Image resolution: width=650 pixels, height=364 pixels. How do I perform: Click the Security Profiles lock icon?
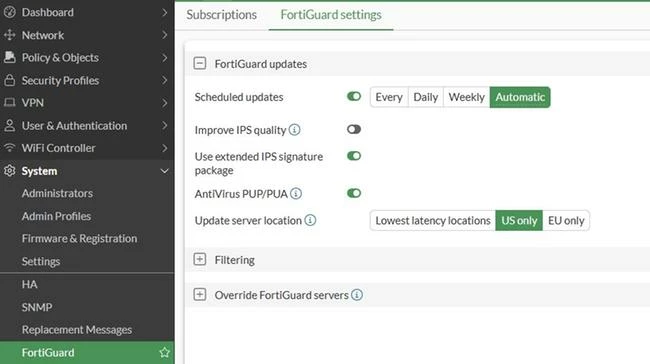pos(10,80)
